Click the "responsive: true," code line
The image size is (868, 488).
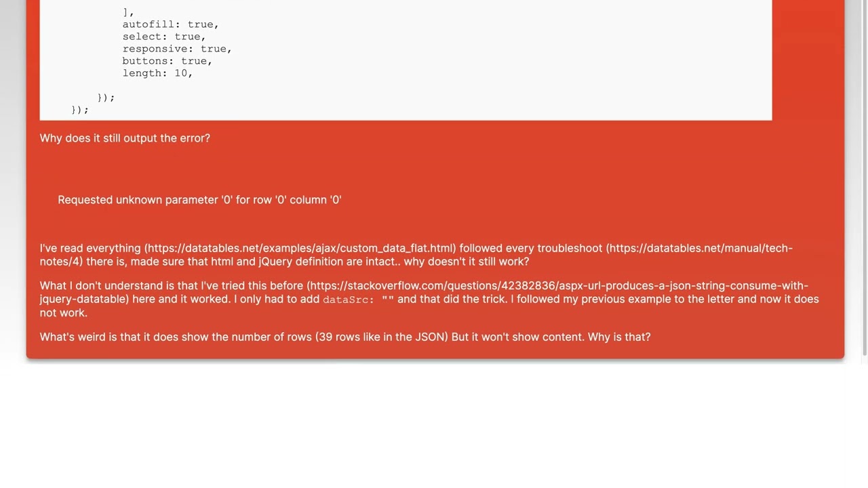pyautogui.click(x=177, y=49)
